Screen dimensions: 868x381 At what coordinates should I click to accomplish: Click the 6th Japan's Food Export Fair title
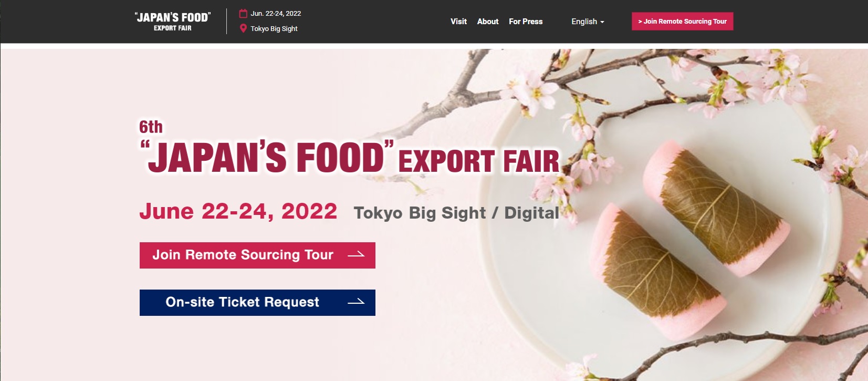(x=349, y=148)
